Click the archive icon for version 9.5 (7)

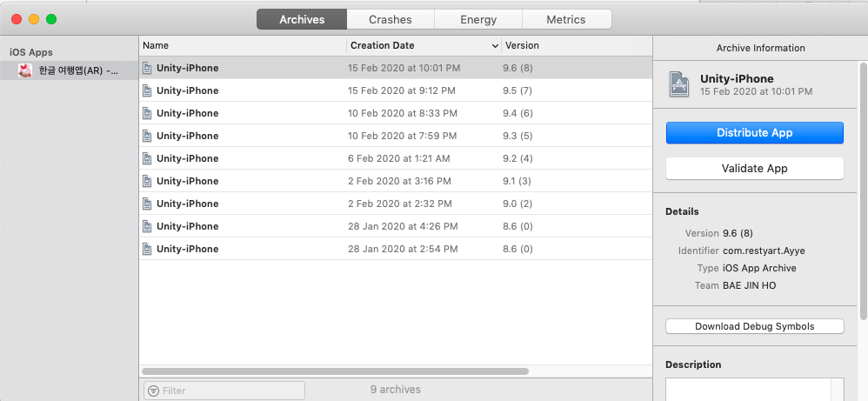[147, 90]
